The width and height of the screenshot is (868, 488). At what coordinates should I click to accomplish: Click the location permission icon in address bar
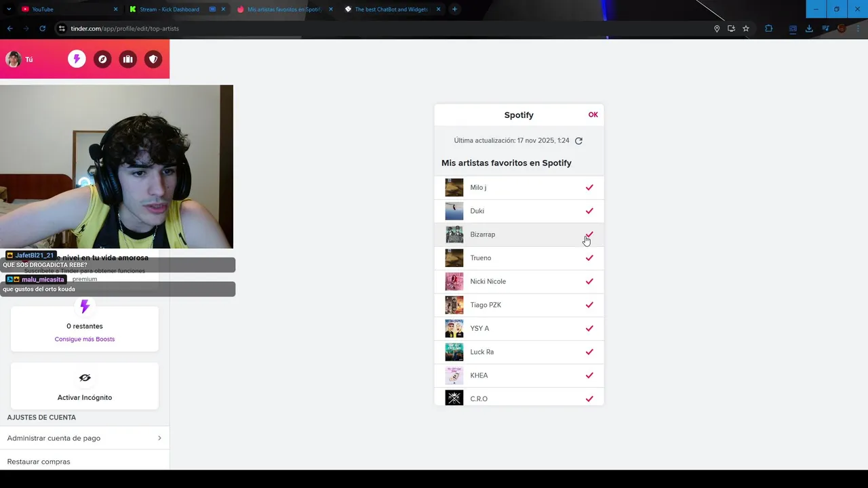pos(717,28)
